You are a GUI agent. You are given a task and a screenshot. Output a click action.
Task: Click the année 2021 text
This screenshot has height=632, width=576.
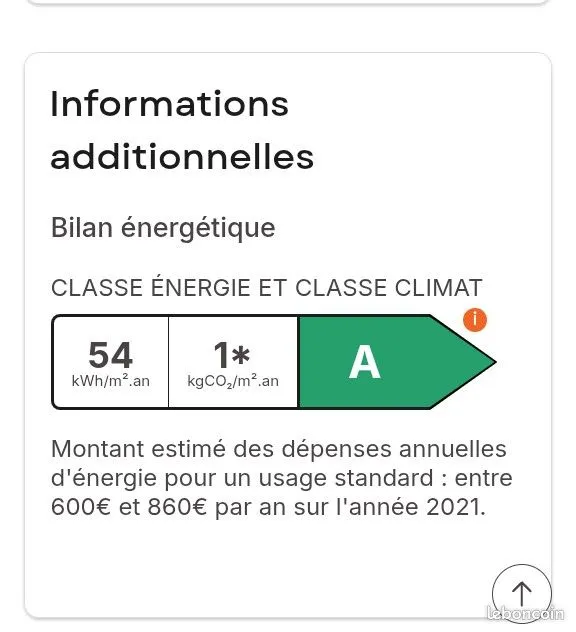tap(417, 507)
